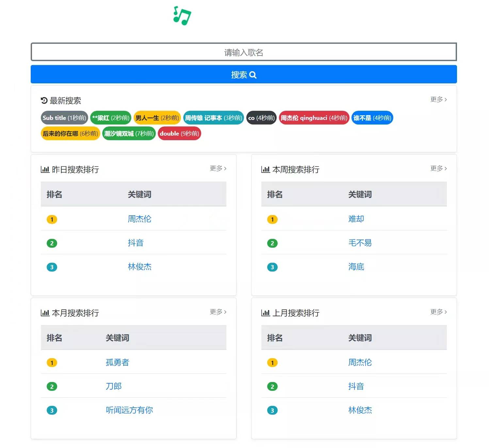Open 抖音 in 昨日搜索排行

tap(136, 243)
